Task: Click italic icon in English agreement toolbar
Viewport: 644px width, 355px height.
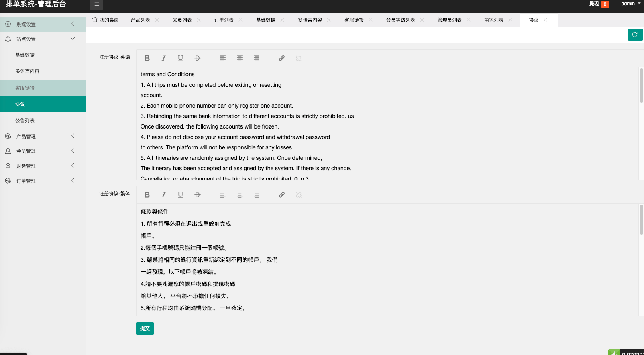Action: (164, 58)
